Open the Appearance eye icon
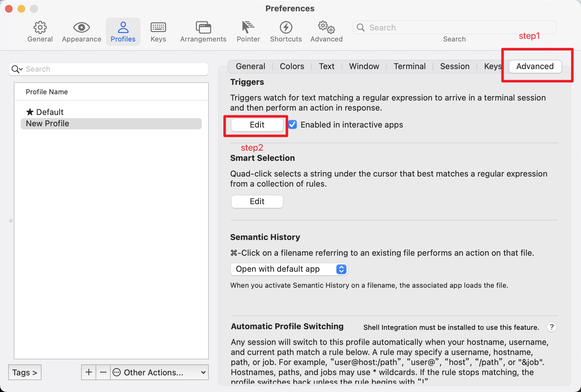581x392 pixels. click(81, 28)
